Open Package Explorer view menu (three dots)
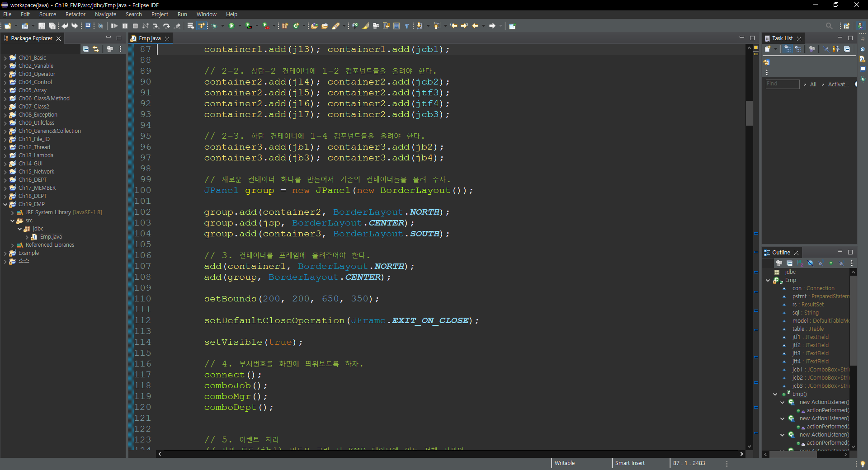The height and width of the screenshot is (470, 868). pos(120,49)
